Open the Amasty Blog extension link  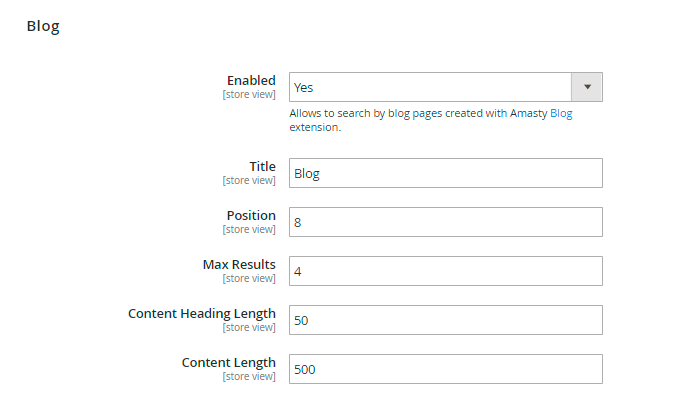[561, 113]
